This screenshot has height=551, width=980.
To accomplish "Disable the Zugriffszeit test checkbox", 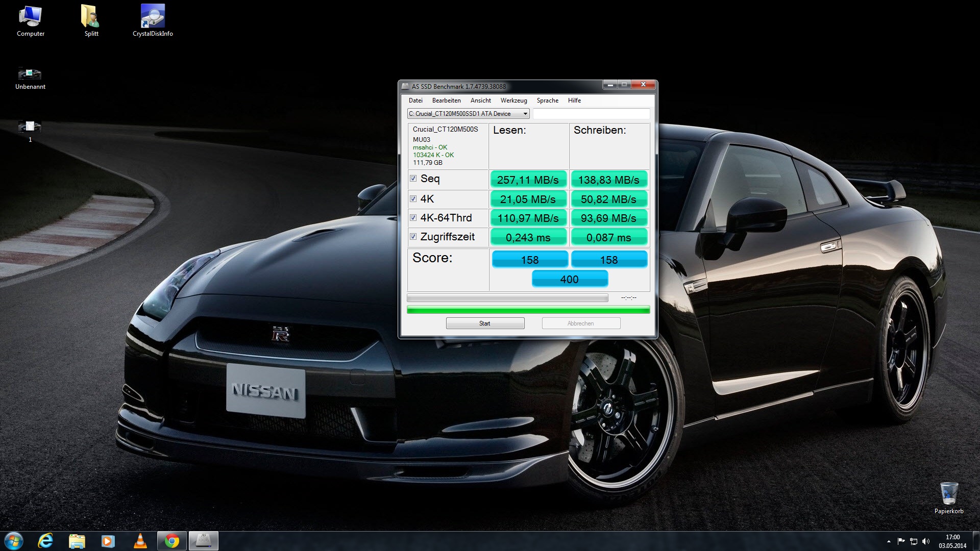I will pyautogui.click(x=413, y=237).
